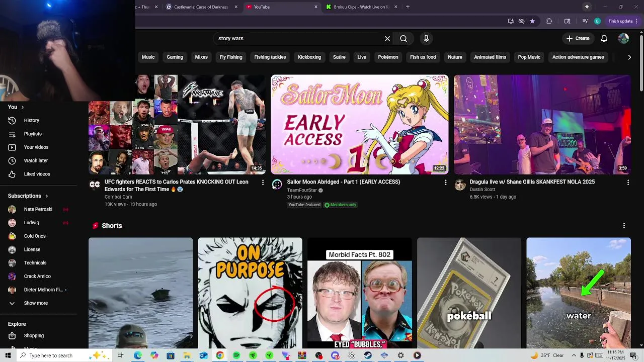Open Steam from the taskbar
The width and height of the screenshot is (644, 362).
point(368,355)
